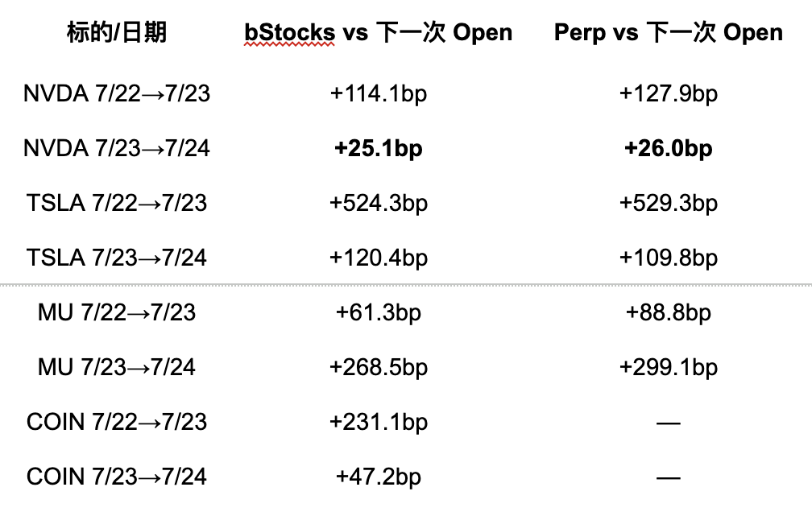Screen dimensions: 812x512
Task: Select the TSLA 7/22→7/23 cell
Action: pos(117,203)
